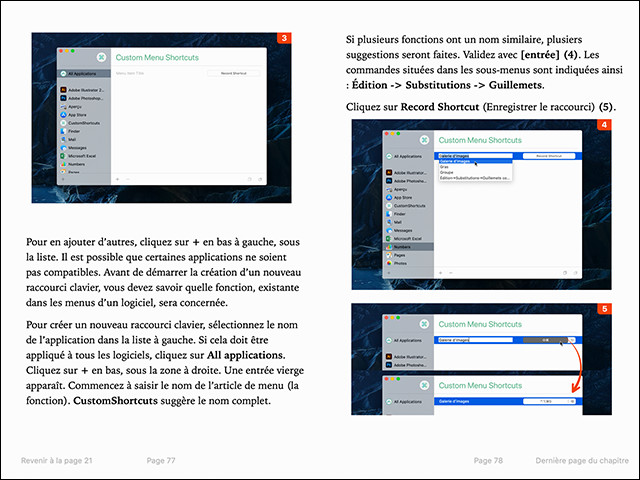Go back via 'Revenir à la page 21'

[x=57, y=460]
